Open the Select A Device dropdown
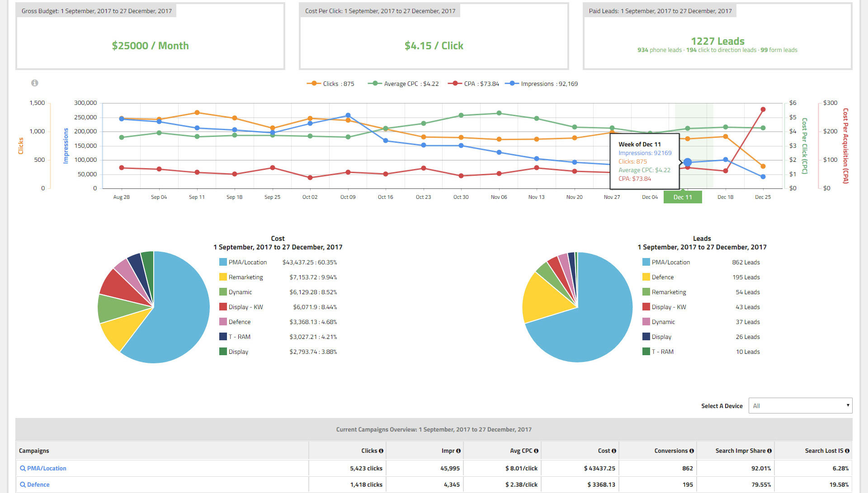Screen dimensions: 868x493 click(x=800, y=406)
